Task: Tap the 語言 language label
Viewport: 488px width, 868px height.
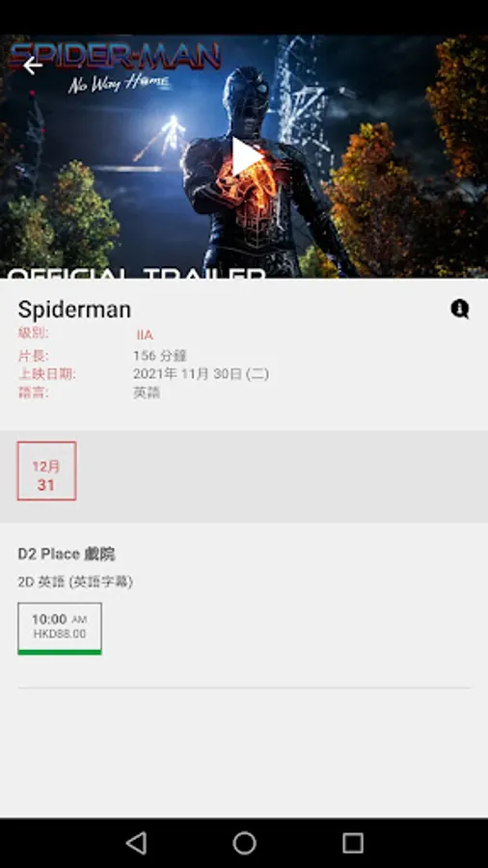Action: (x=33, y=393)
